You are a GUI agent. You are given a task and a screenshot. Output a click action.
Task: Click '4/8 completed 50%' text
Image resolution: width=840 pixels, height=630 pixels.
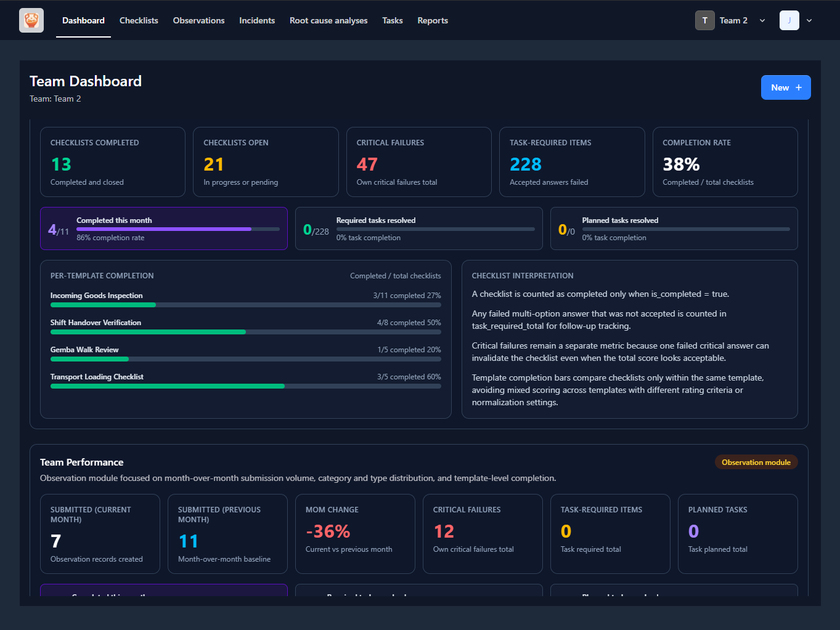pyautogui.click(x=409, y=323)
